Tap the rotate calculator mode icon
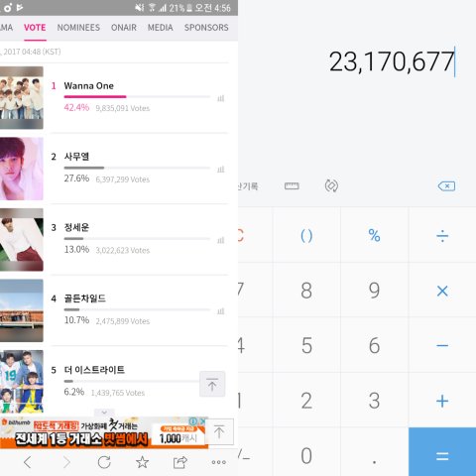The width and height of the screenshot is (476, 476). (331, 185)
